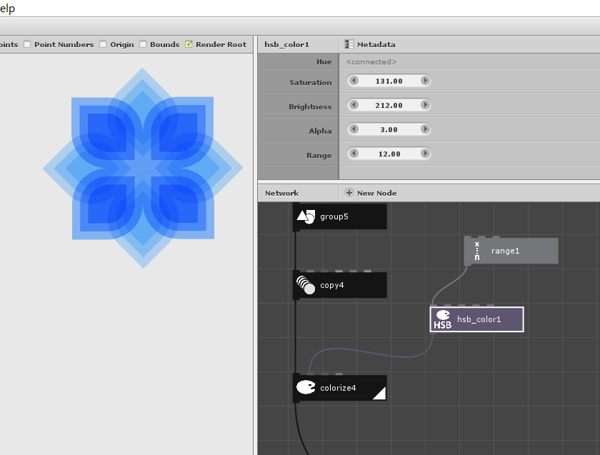The height and width of the screenshot is (455, 600).
Task: Open the Metadata button
Action: pyautogui.click(x=370, y=44)
